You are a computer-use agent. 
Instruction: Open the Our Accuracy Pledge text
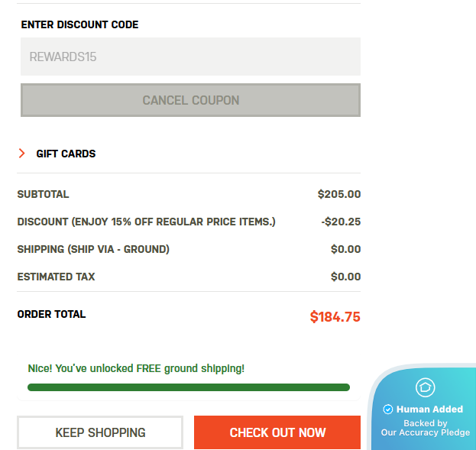coord(426,433)
